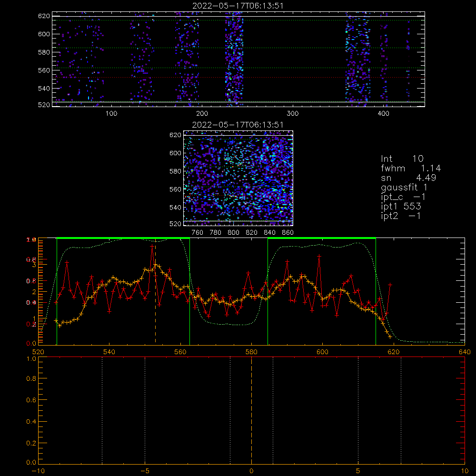Click x-axis label '300' of the top image plot
Screen dimensions: 476x476
coord(293,114)
